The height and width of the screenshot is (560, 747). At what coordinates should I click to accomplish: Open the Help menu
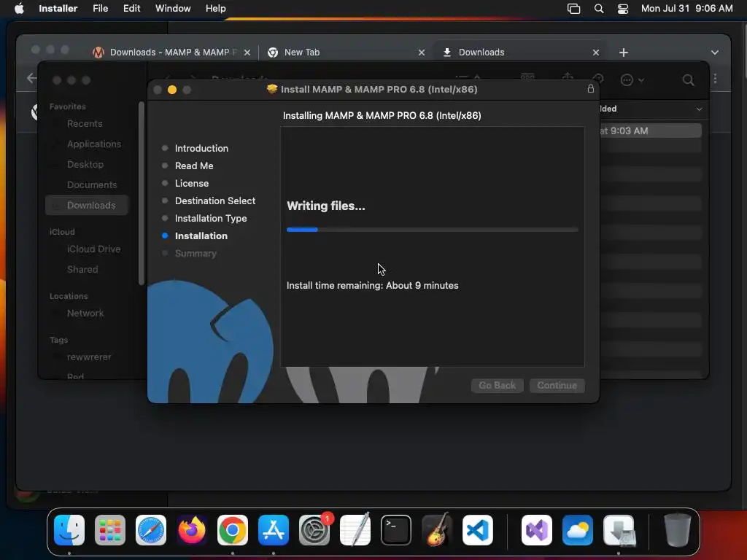(x=215, y=8)
